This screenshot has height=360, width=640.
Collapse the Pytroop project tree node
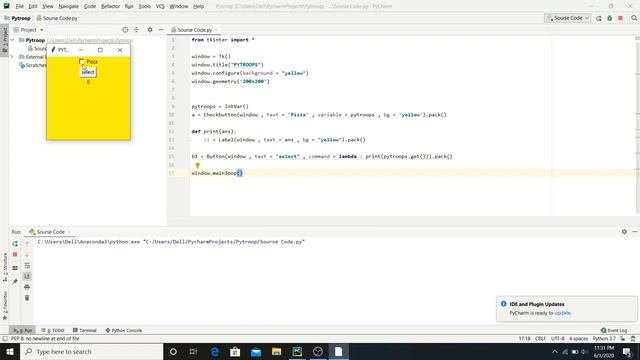pos(13,40)
